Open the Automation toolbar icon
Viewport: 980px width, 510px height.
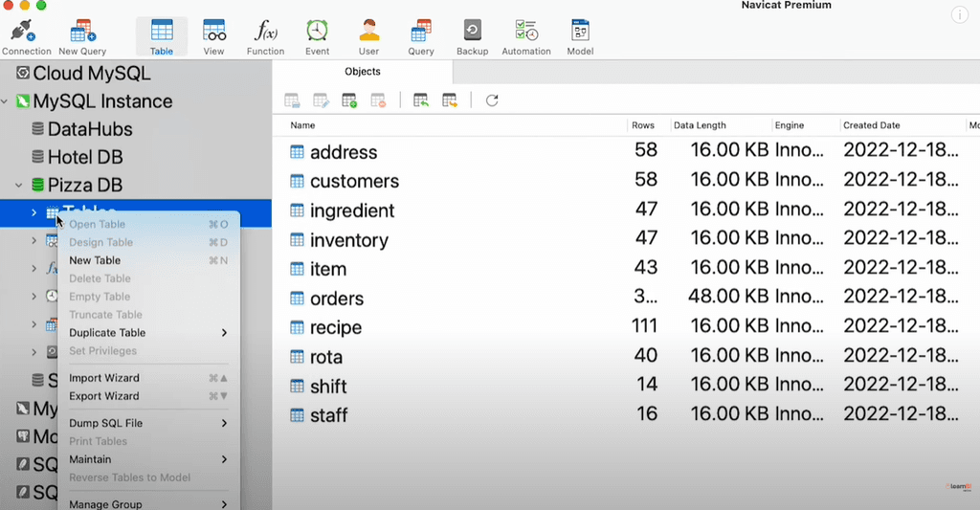click(x=525, y=36)
